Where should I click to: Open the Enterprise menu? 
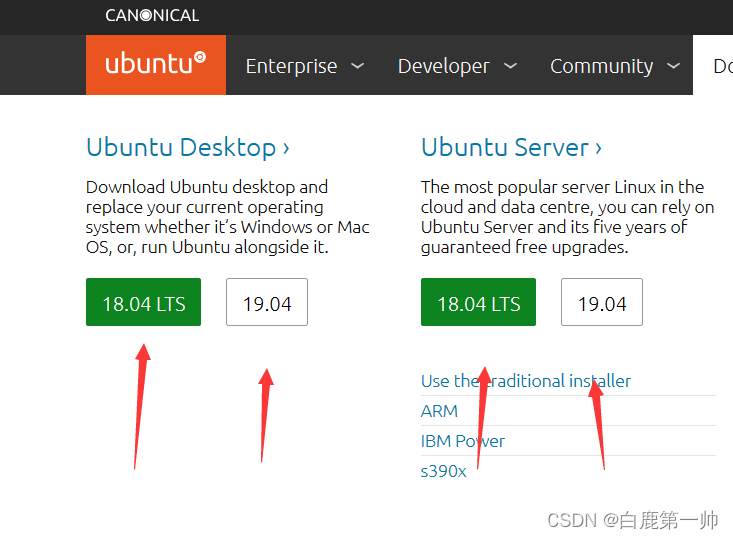[291, 66]
